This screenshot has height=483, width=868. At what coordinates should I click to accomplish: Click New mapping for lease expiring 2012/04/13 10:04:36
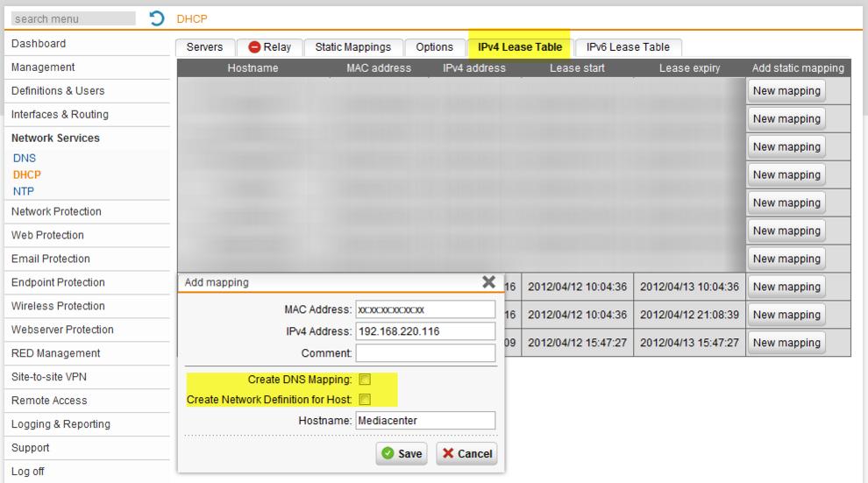786,287
